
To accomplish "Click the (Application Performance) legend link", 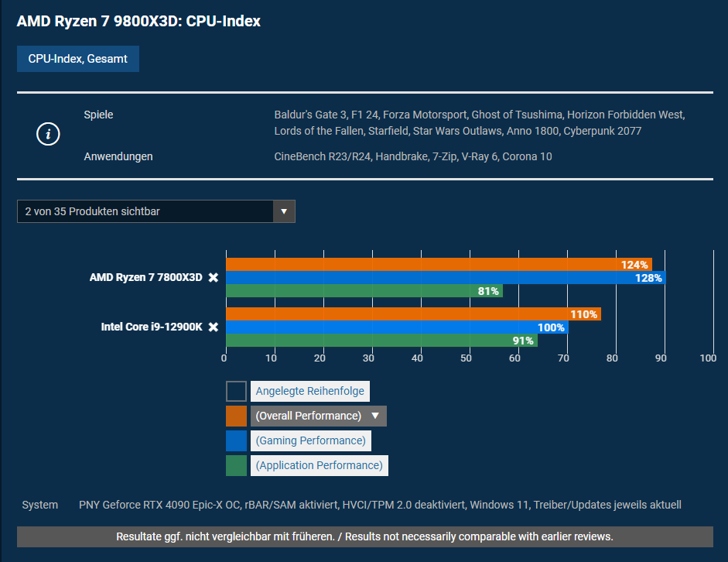I will click(319, 465).
